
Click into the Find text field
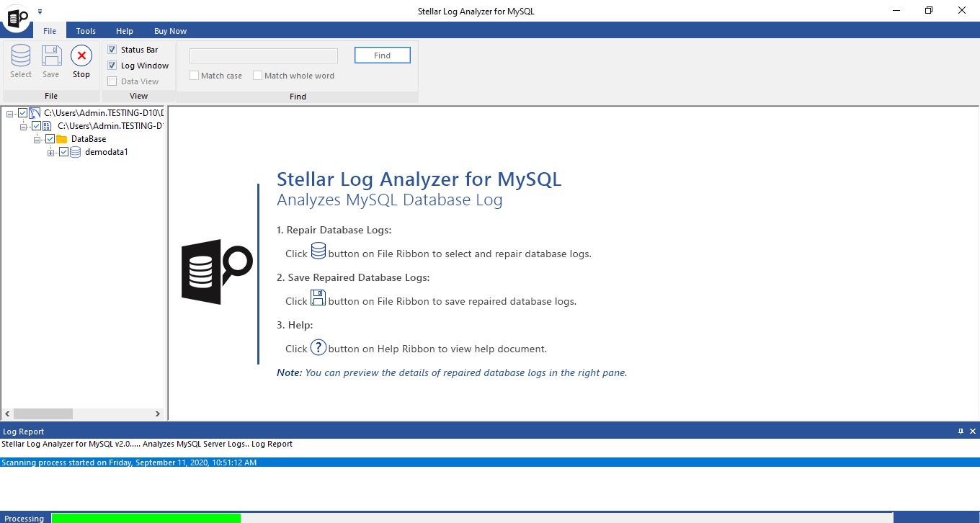click(264, 55)
